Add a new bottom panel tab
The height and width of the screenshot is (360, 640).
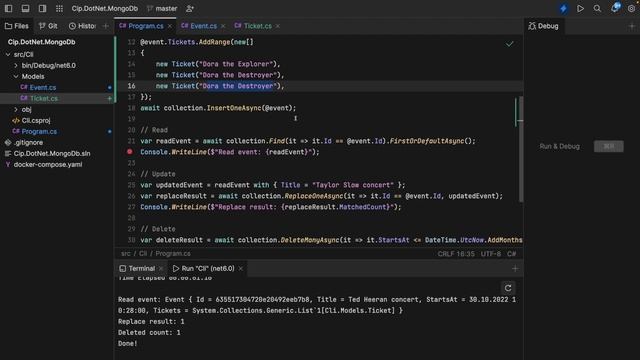click(515, 269)
